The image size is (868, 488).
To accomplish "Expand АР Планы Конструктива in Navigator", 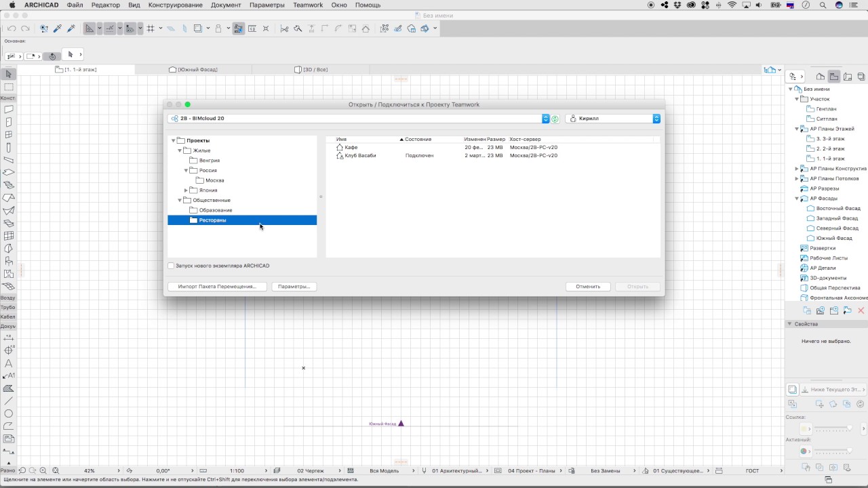I will pyautogui.click(x=797, y=169).
